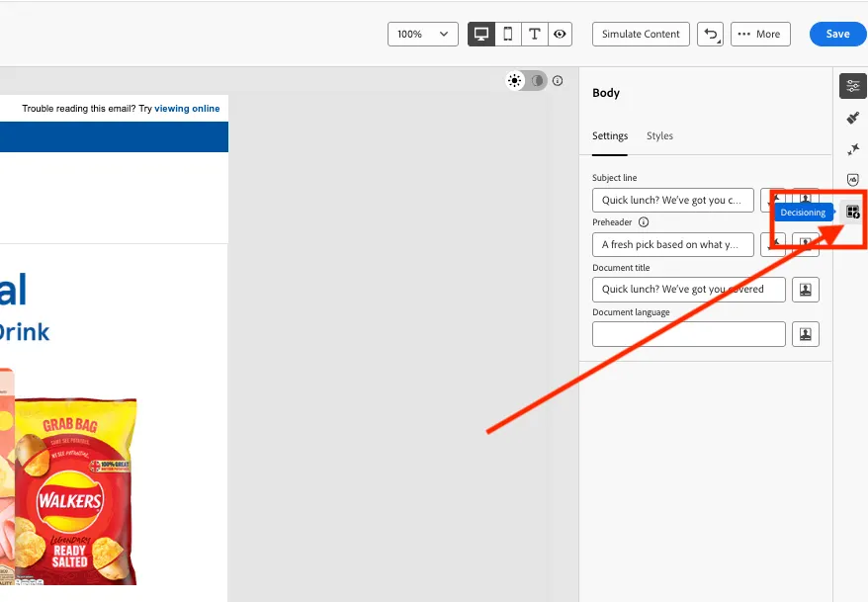This screenshot has height=602, width=868.
Task: Show the Preheader info tooltip icon
Action: point(644,222)
